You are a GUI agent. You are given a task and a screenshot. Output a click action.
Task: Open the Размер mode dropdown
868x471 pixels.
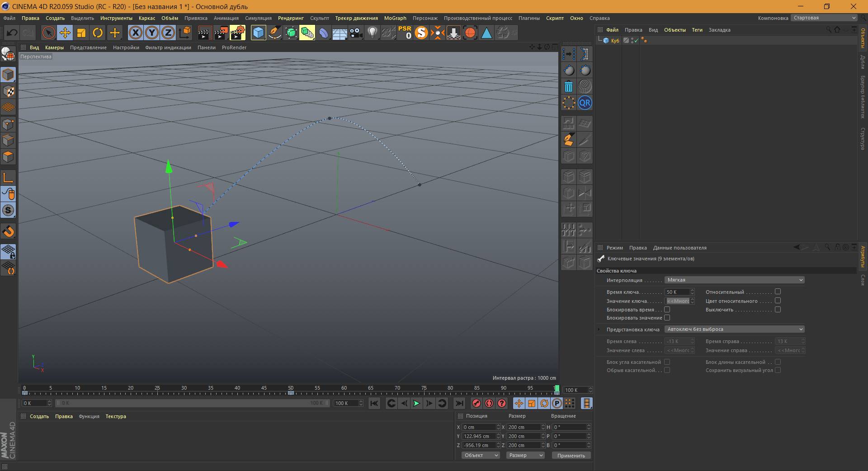point(525,455)
